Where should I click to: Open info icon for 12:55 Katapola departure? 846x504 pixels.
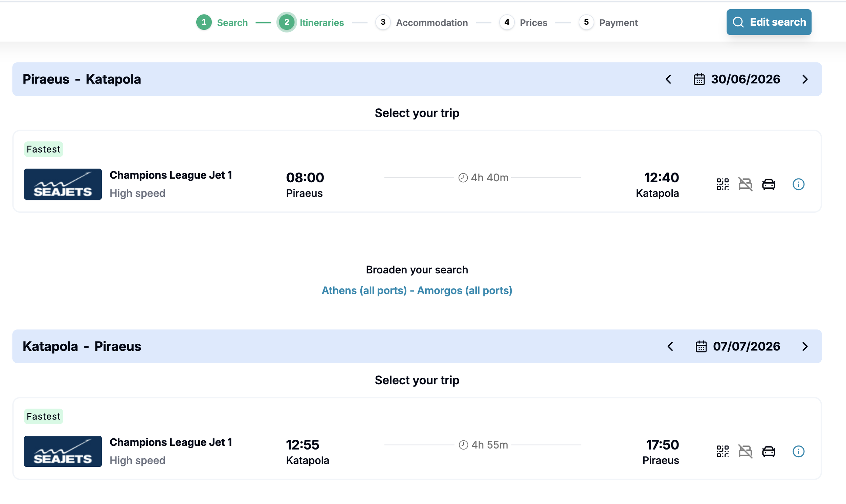pos(798,451)
